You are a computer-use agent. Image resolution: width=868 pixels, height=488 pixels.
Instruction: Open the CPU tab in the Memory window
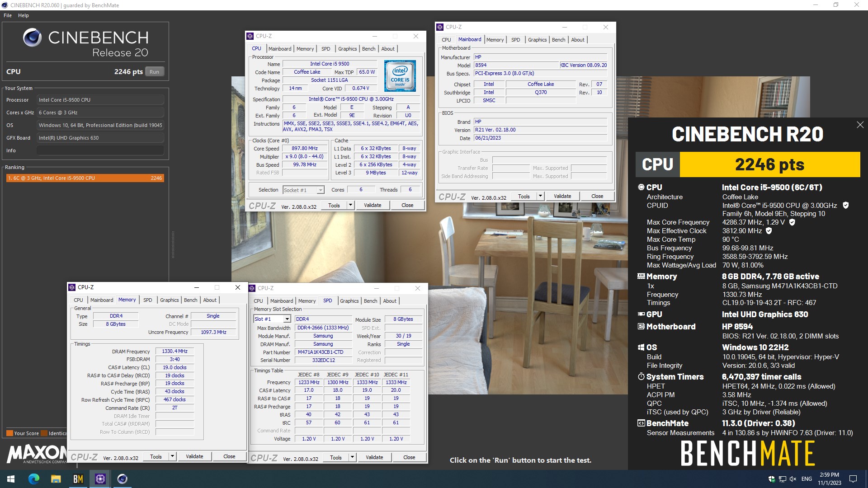point(78,300)
